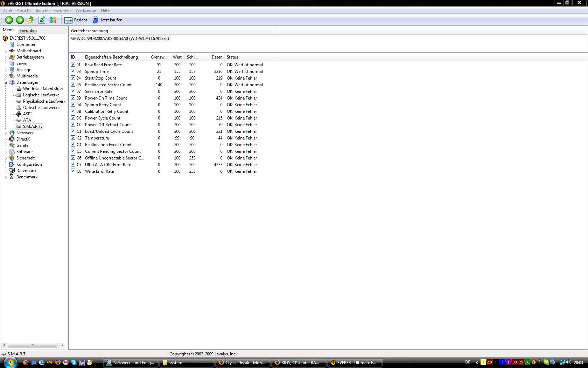This screenshot has height=368, width=588.
Task: Select the Windows Datenträger icon in tree
Action: click(x=19, y=89)
